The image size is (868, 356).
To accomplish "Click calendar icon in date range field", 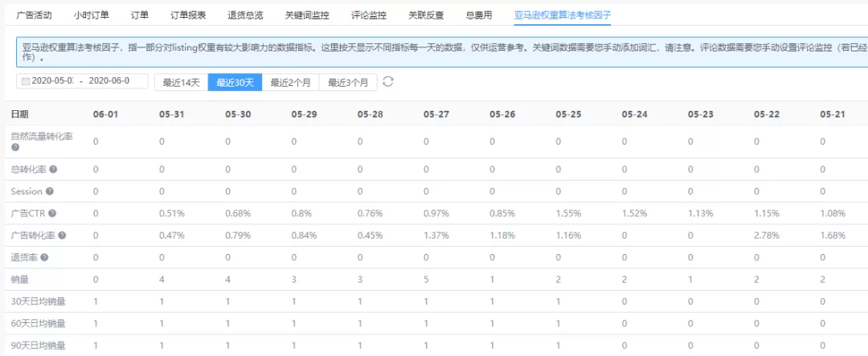I will click(26, 81).
